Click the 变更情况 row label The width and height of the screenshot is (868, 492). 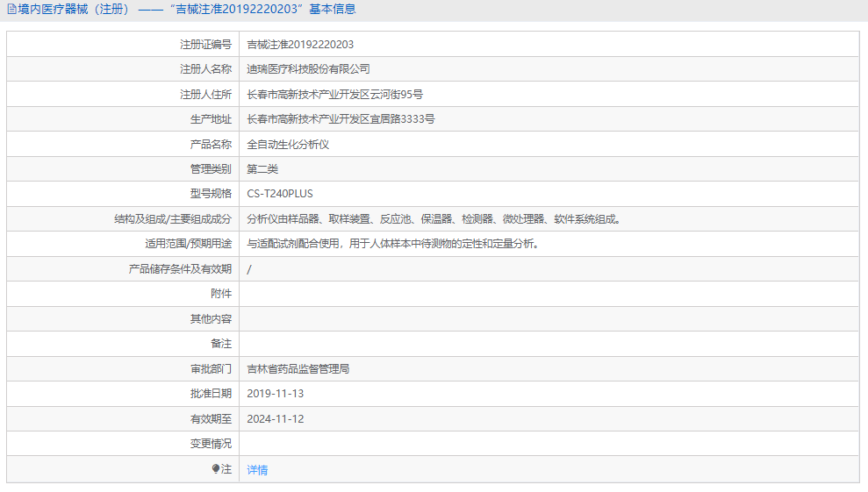[211, 444]
